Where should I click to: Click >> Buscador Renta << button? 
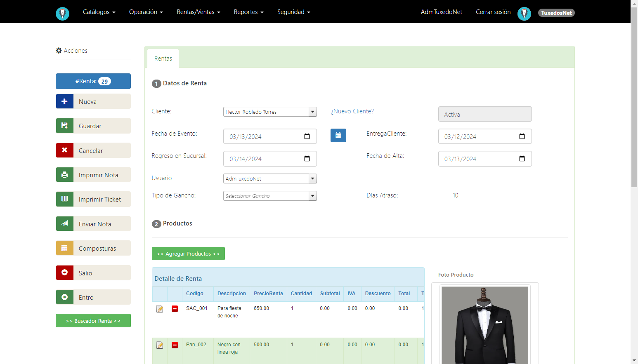click(x=93, y=321)
